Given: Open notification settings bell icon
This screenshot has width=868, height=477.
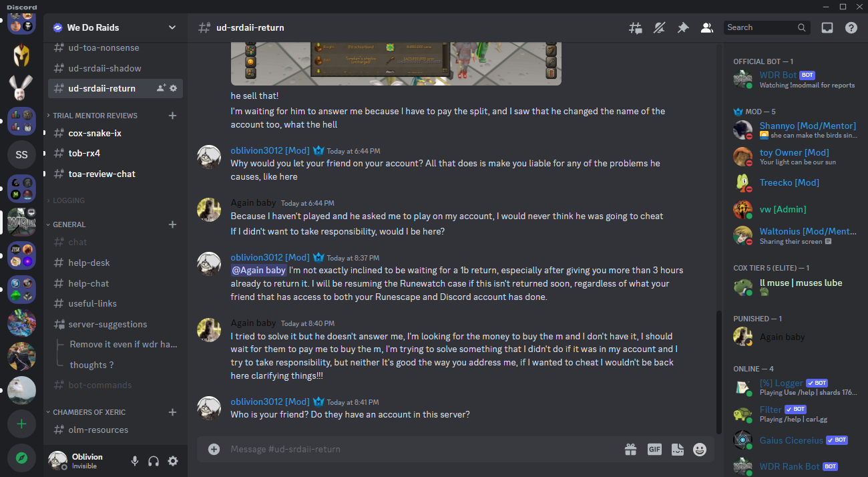Looking at the screenshot, I should (659, 27).
